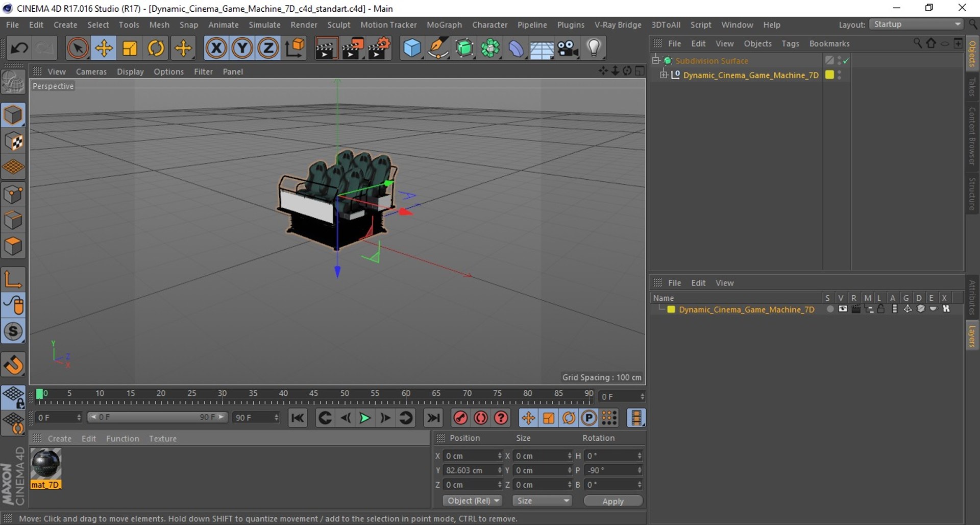Go to end of animation

tap(433, 418)
